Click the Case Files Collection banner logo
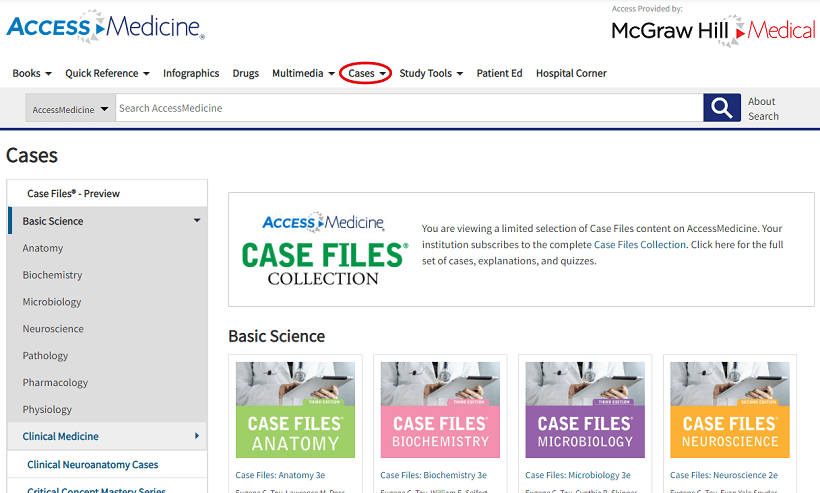The image size is (820, 493). click(x=324, y=249)
